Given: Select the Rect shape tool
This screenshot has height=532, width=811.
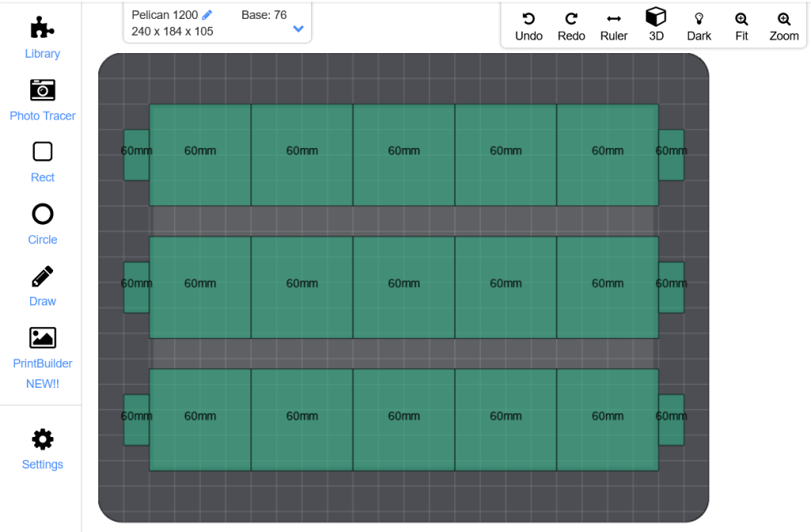Looking at the screenshot, I should pos(42,152).
